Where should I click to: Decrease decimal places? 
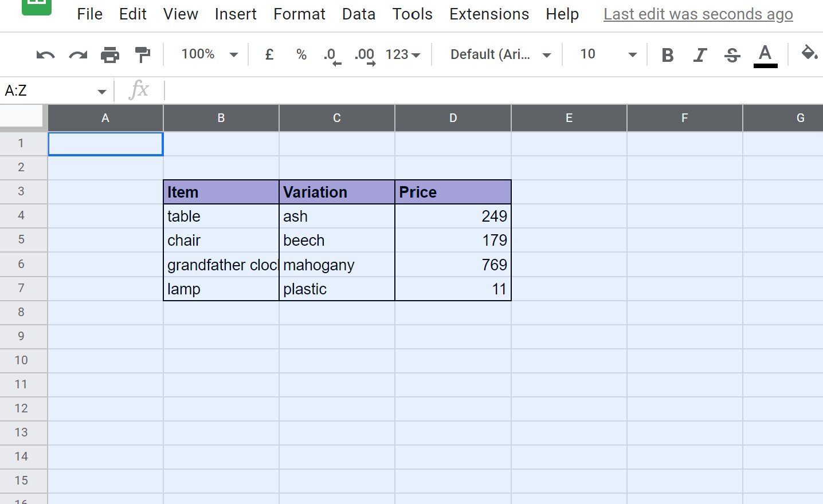point(331,54)
